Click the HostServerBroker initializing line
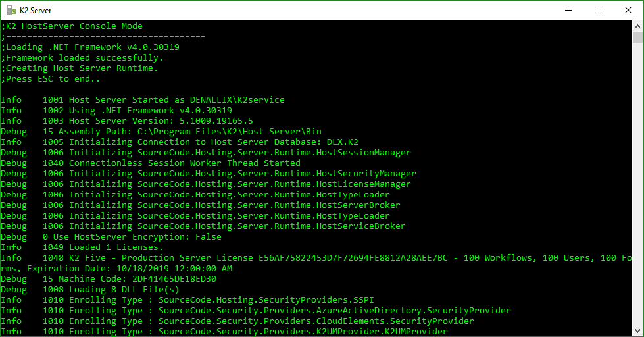644x337 pixels. click(201, 205)
